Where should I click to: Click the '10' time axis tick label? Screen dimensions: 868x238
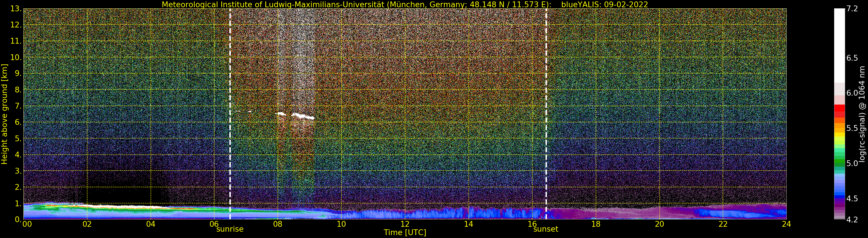point(341,224)
